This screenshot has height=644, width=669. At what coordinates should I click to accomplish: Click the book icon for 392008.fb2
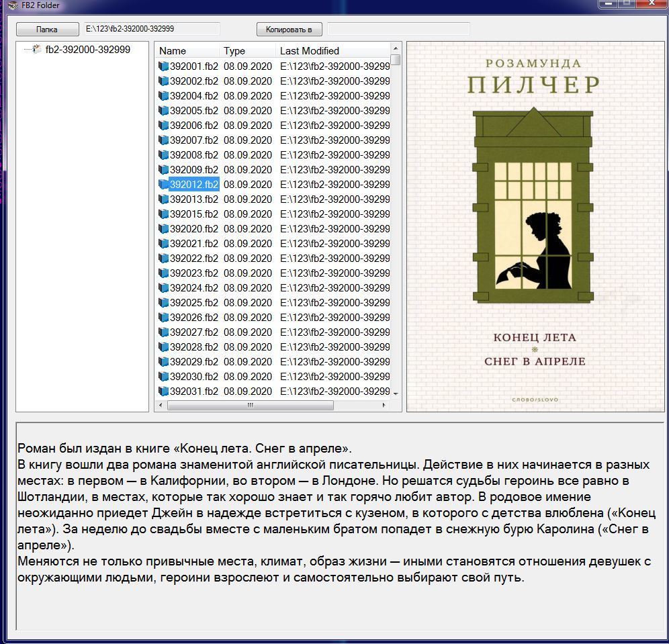point(163,155)
